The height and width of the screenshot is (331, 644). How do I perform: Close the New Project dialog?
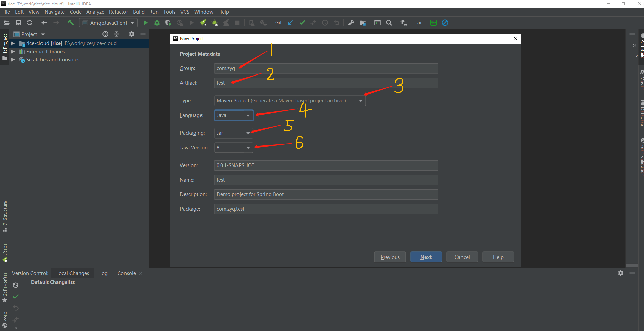(x=515, y=38)
